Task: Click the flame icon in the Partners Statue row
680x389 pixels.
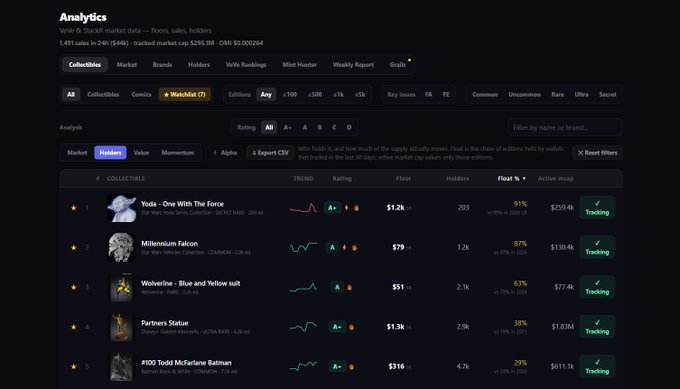Action: [x=351, y=327]
